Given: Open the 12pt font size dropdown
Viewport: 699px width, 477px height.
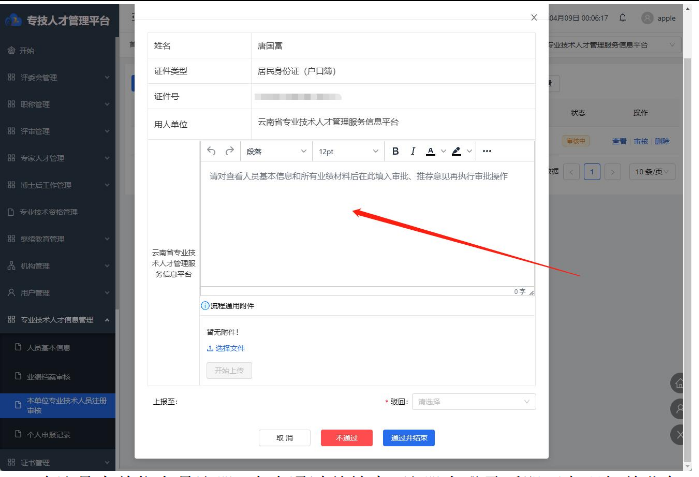Looking at the screenshot, I should [x=348, y=151].
